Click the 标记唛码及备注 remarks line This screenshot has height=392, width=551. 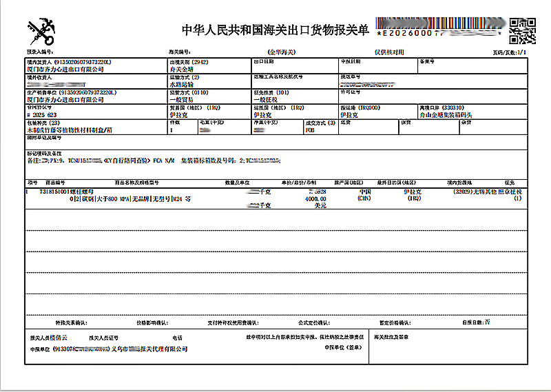(x=154, y=161)
